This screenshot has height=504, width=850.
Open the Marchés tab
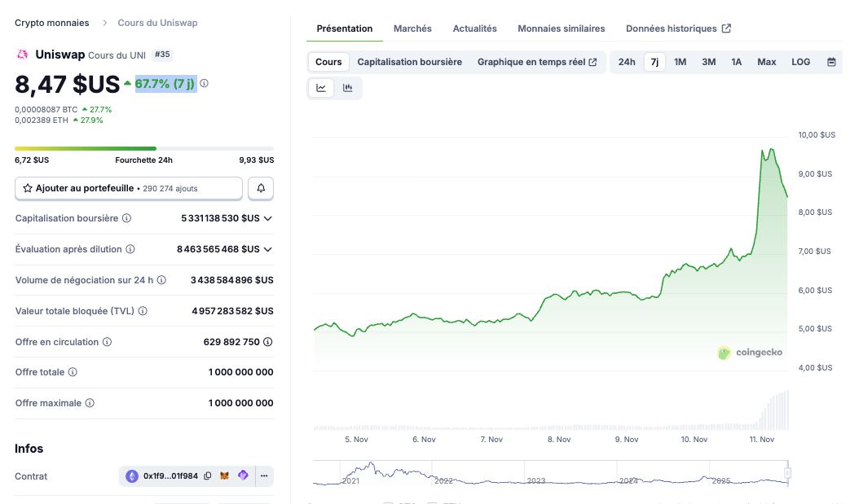click(412, 28)
